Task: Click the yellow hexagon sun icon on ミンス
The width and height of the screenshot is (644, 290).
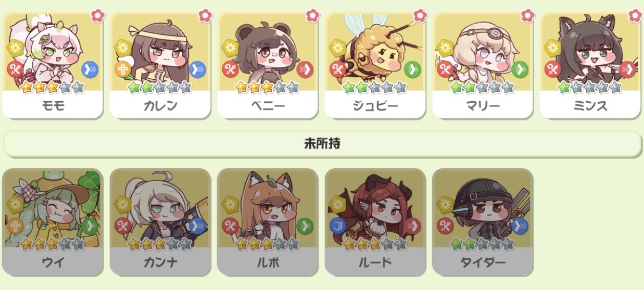Action: 552,48
